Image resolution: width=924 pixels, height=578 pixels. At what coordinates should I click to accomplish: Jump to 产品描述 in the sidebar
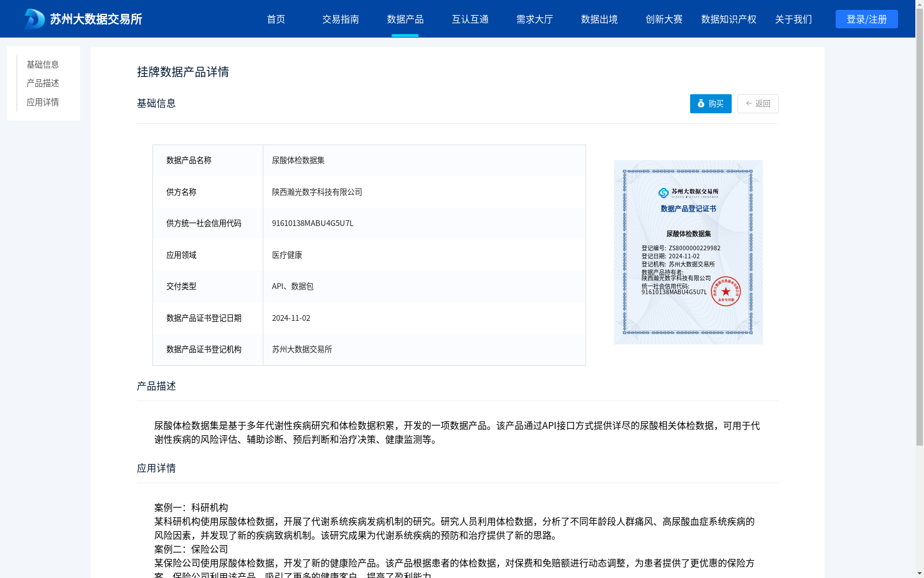tap(43, 83)
